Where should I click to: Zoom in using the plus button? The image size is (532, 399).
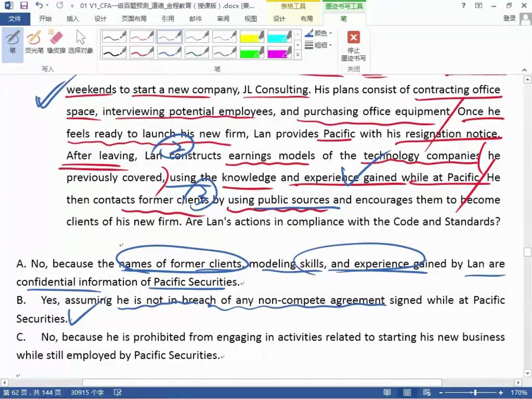[x=501, y=393]
